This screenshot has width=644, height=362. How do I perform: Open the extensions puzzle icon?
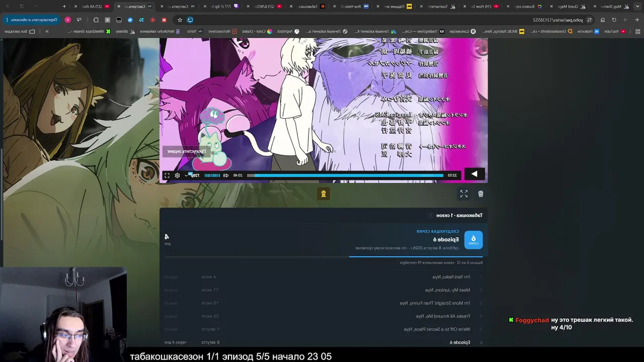pyautogui.click(x=96, y=20)
